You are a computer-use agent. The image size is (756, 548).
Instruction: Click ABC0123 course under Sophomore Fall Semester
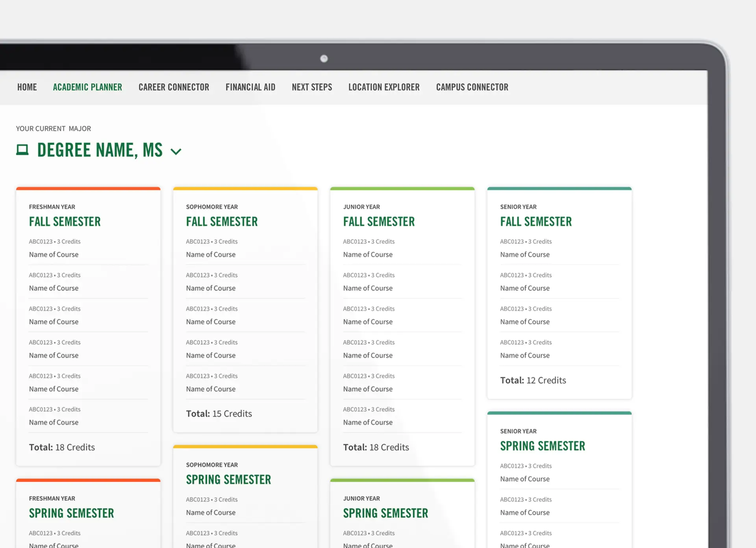click(212, 241)
